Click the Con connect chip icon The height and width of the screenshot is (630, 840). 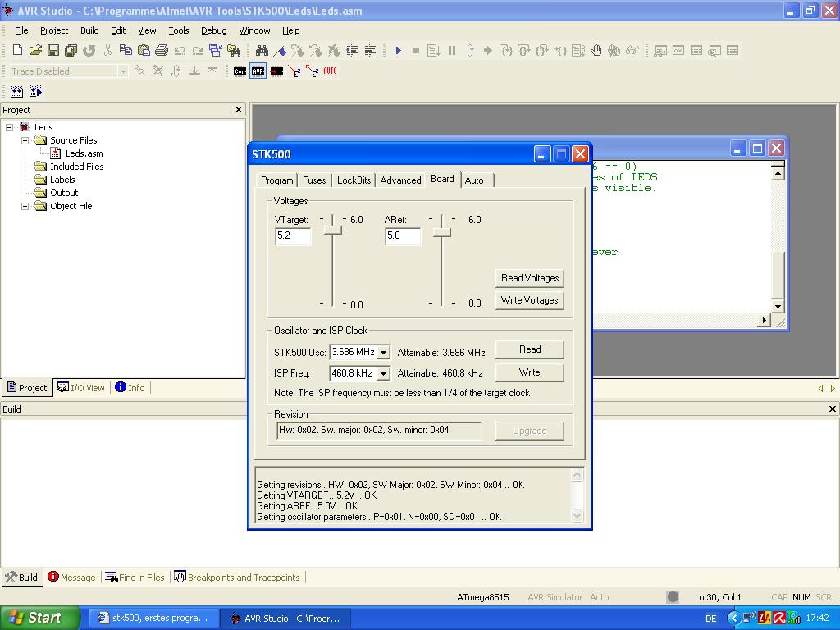click(x=240, y=71)
